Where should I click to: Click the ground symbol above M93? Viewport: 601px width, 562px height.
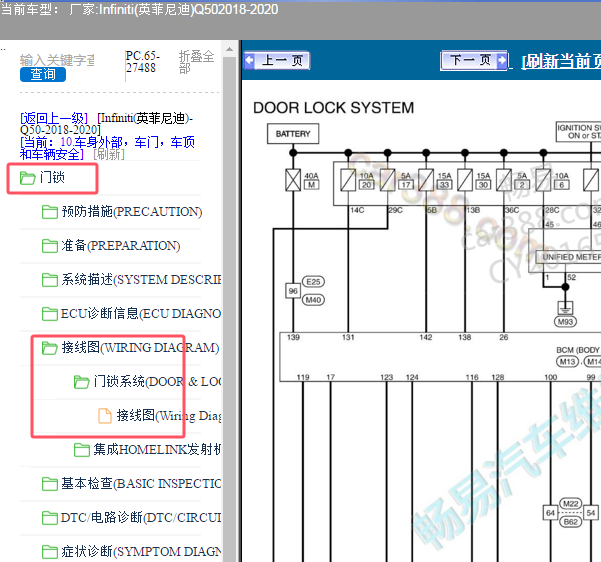pyautogui.click(x=565, y=307)
